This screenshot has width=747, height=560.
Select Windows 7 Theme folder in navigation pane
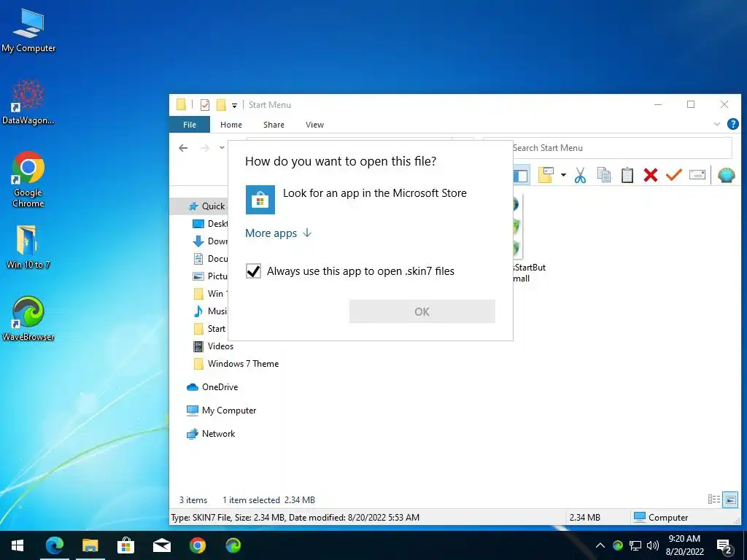[x=236, y=364]
